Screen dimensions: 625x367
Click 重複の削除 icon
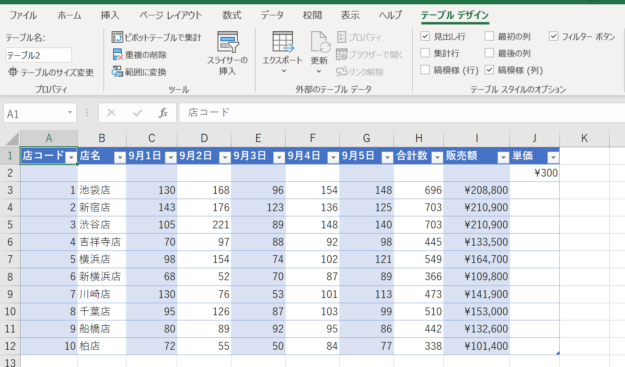pos(118,55)
